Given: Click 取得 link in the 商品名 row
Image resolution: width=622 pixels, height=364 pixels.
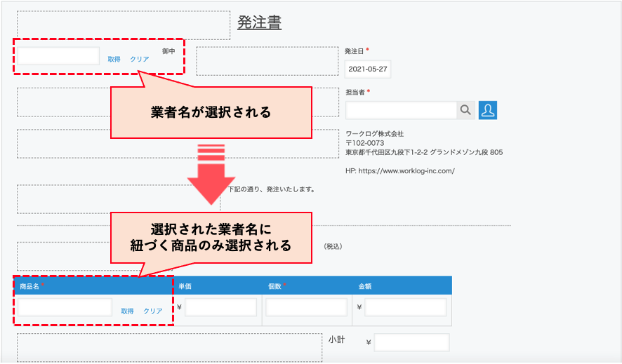Looking at the screenshot, I should [127, 311].
